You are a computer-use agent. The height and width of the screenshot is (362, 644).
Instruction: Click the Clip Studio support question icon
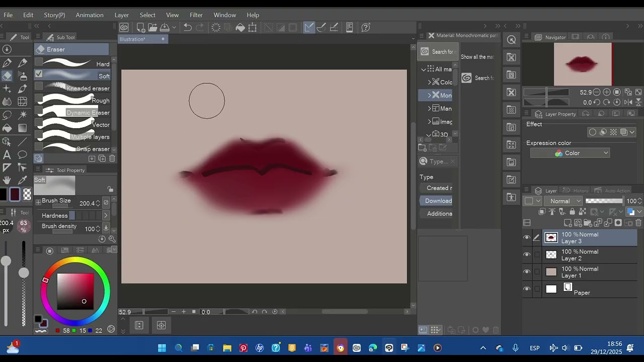pos(366,27)
